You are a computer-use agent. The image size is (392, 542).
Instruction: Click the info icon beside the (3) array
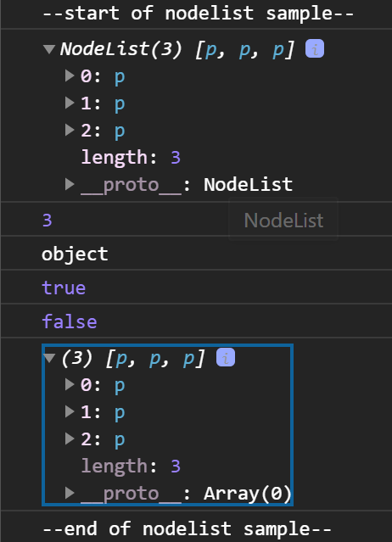226,357
